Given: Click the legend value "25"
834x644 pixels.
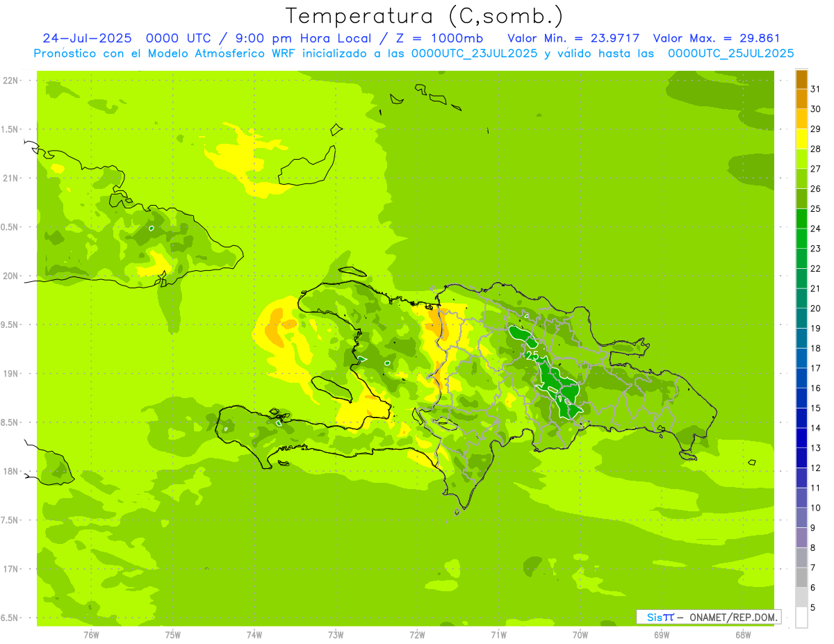Looking at the screenshot, I should click(x=816, y=208).
